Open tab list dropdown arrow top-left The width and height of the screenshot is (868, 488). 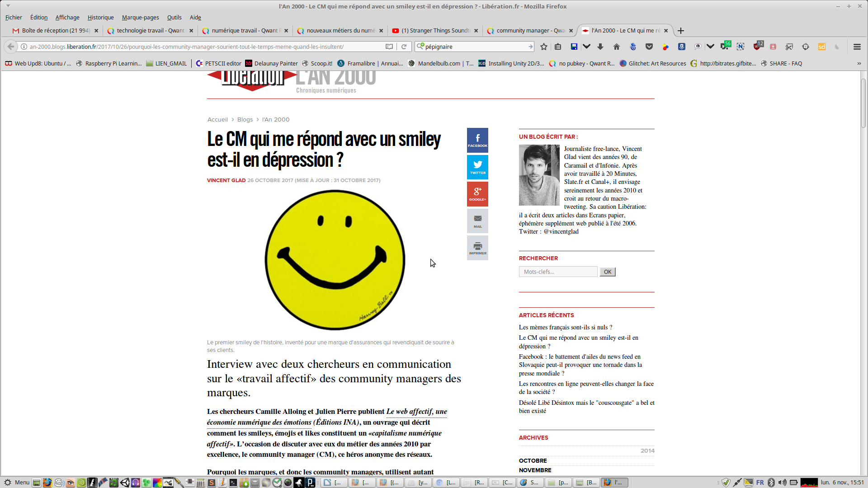(8, 6)
